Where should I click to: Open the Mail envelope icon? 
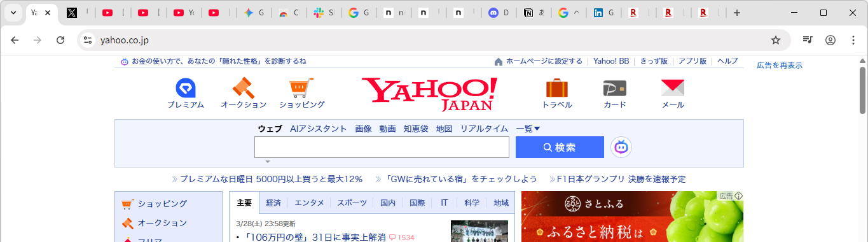(x=673, y=88)
